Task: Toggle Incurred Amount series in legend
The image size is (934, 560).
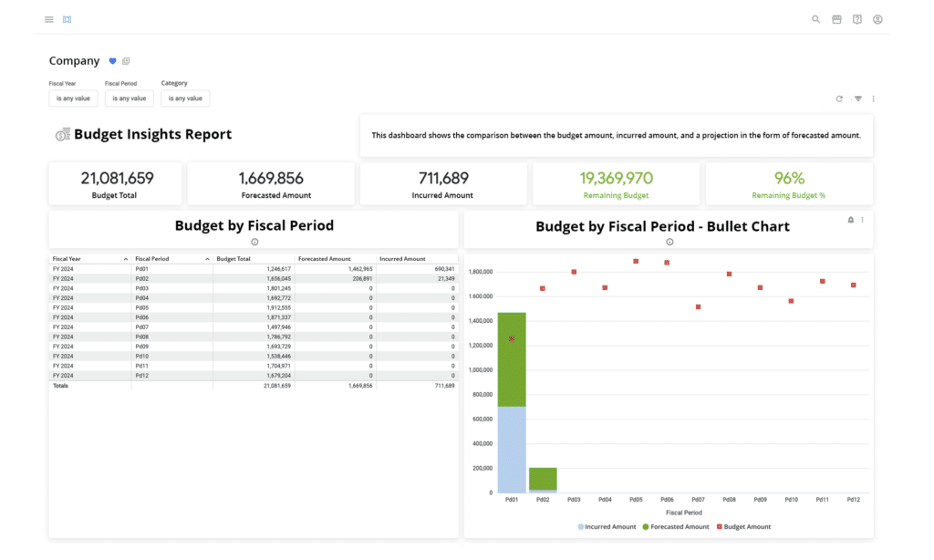Action: point(607,526)
